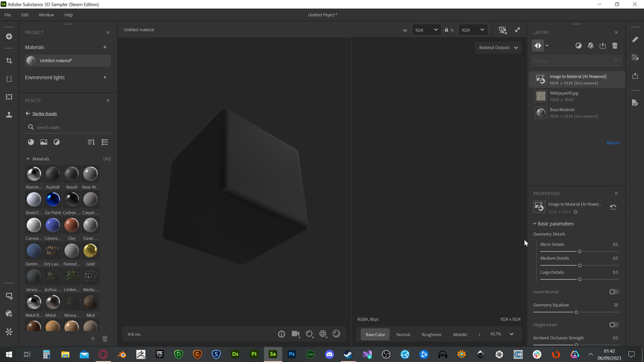Open the Edit menu
The image size is (644, 362).
pos(24,15)
